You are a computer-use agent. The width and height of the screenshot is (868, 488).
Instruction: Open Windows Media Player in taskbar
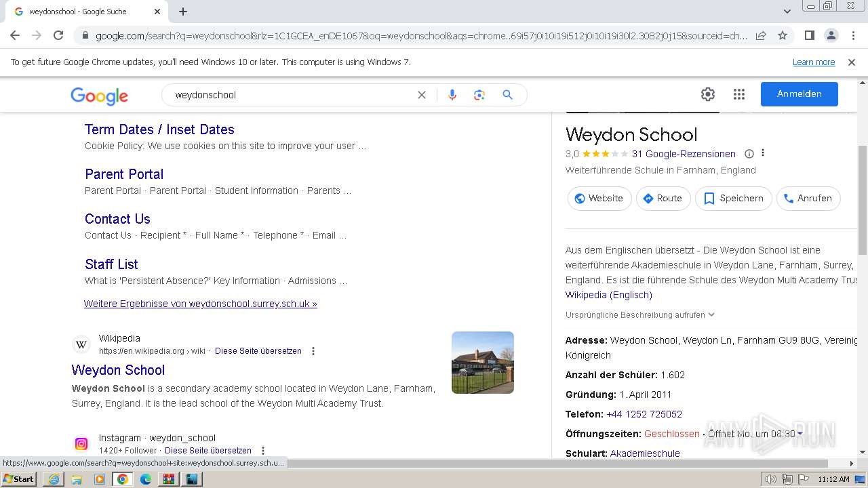(x=100, y=479)
